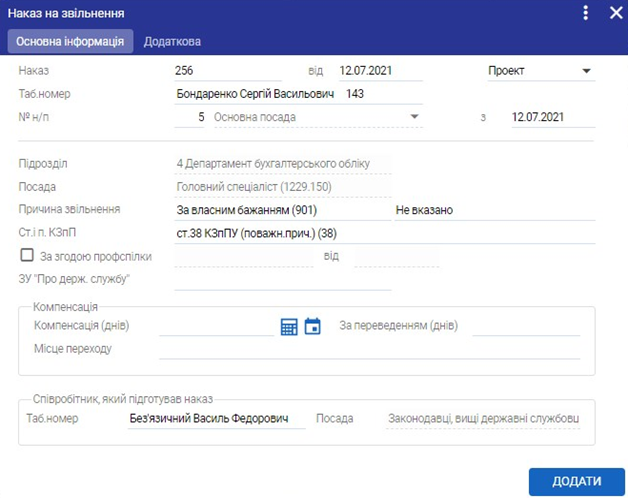Close the Наказ на звільнення dialog
The width and height of the screenshot is (628, 498).
[615, 13]
